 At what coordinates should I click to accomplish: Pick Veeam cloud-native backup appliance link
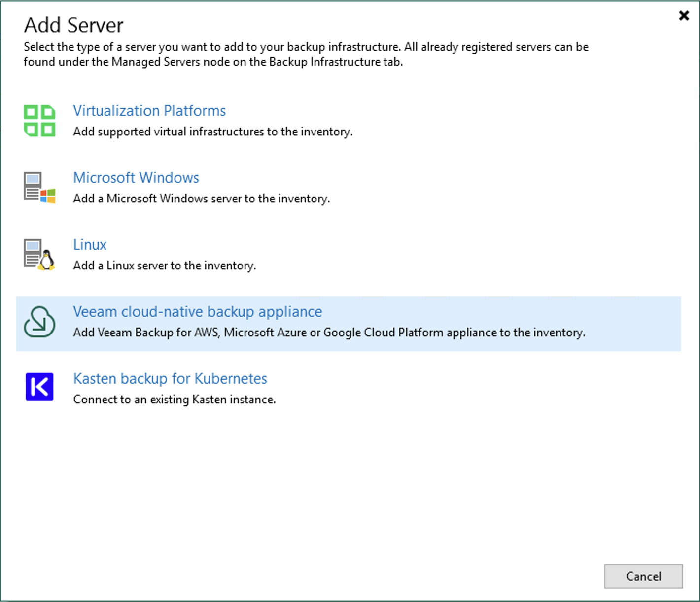point(198,312)
